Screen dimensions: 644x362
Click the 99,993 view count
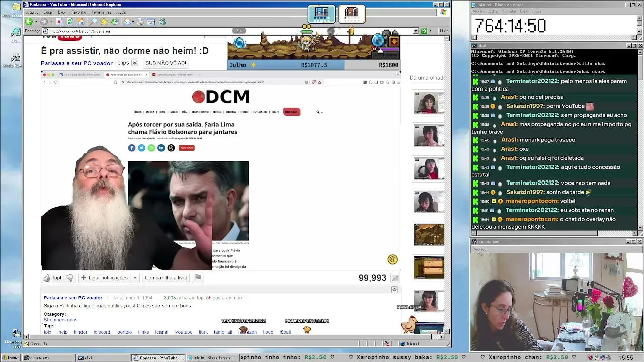(372, 278)
